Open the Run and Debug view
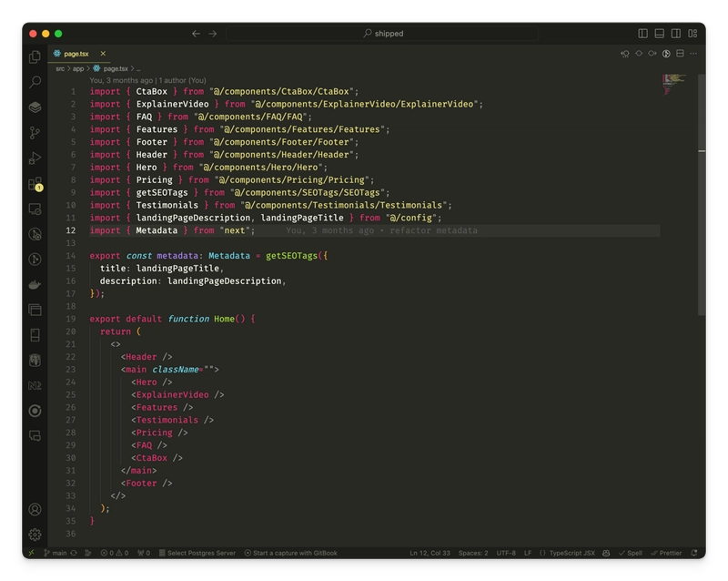This screenshot has width=728, height=581. pos(35,158)
